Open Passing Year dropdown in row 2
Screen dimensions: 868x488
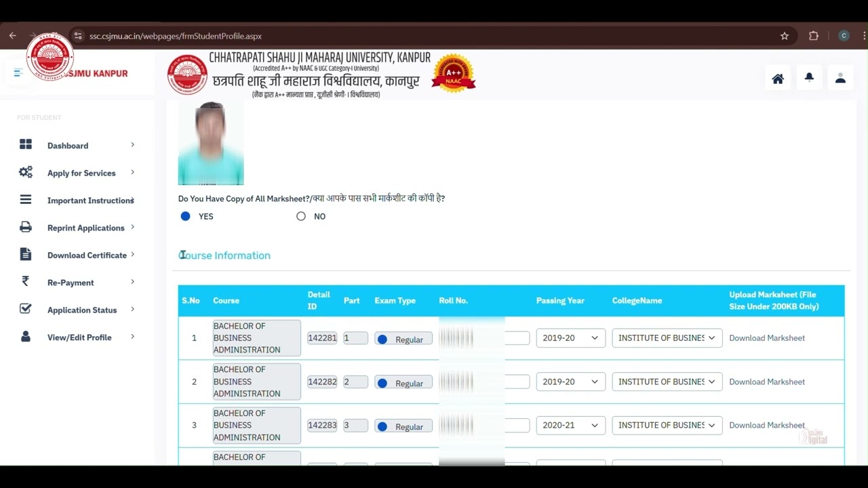[x=571, y=382]
